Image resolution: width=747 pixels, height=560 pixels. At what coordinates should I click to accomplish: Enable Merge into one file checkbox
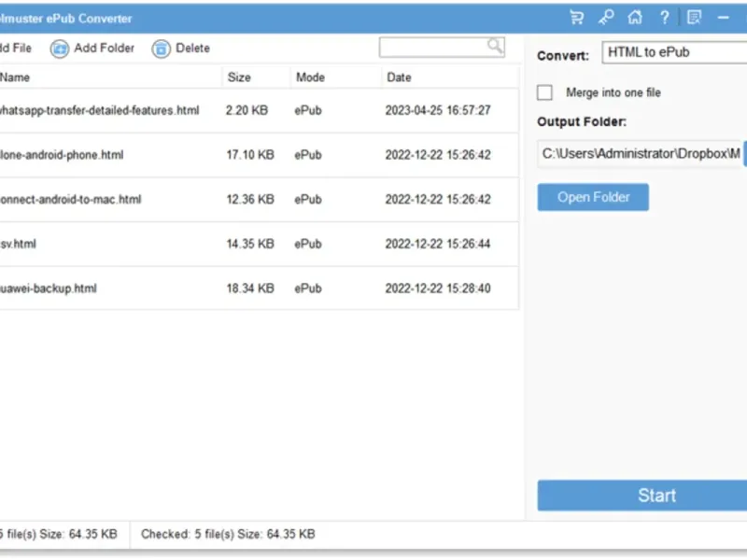[544, 92]
